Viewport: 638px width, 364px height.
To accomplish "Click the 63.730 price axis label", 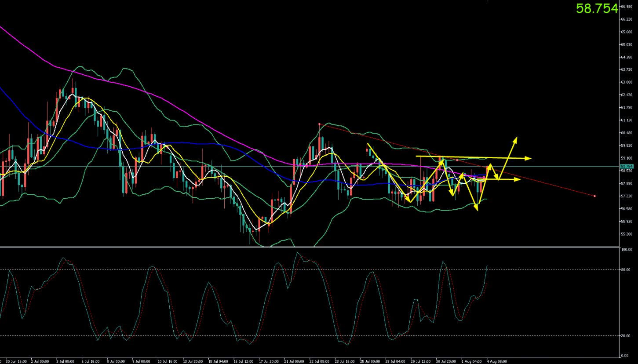I will coord(626,70).
